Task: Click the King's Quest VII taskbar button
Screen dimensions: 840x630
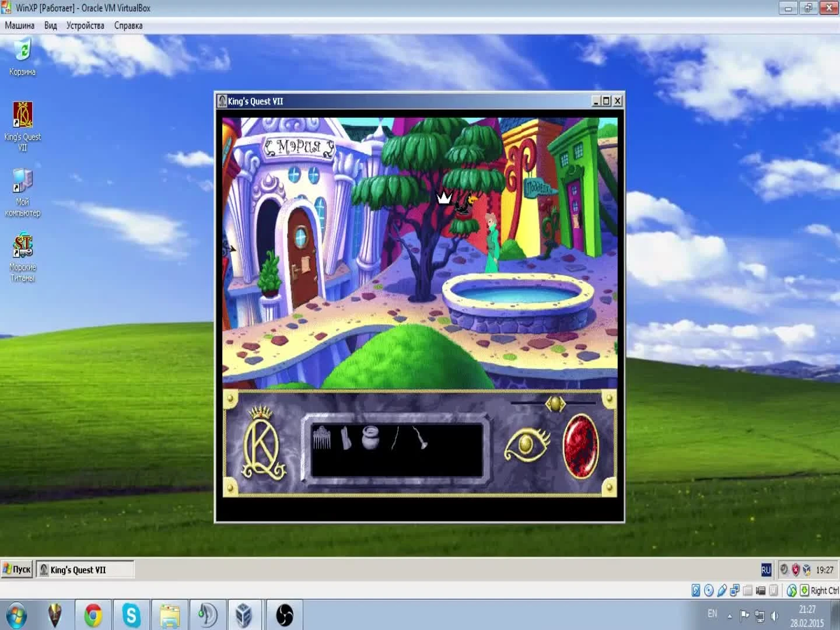Action: coord(85,570)
